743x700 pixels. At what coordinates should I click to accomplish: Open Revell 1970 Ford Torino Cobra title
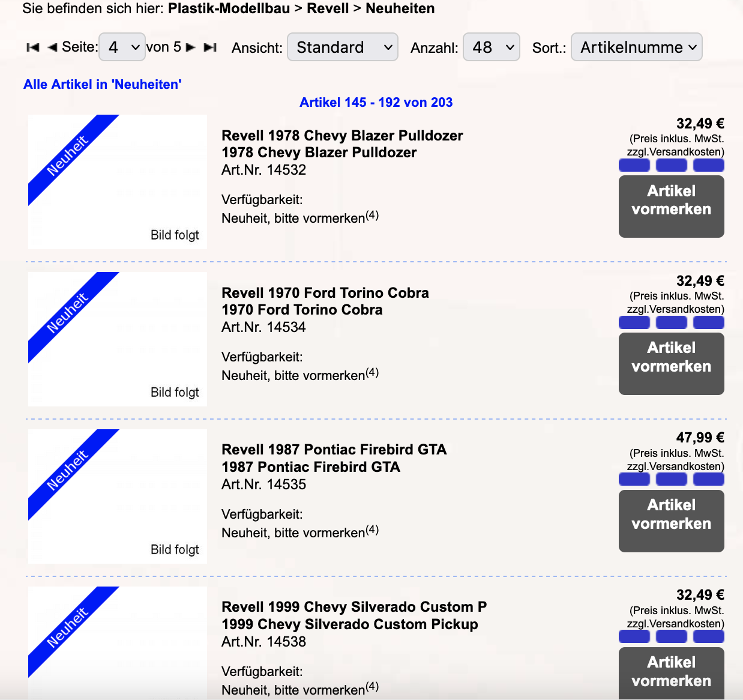325,293
